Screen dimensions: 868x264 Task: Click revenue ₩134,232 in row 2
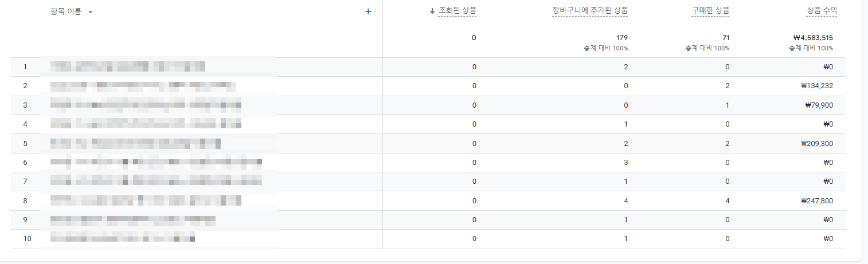(817, 86)
